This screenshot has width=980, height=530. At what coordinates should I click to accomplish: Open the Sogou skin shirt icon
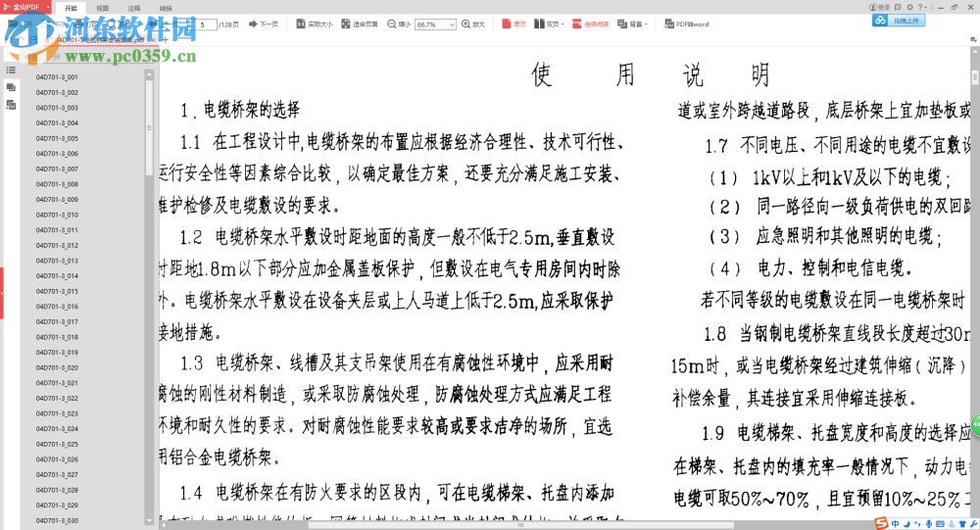962,524
